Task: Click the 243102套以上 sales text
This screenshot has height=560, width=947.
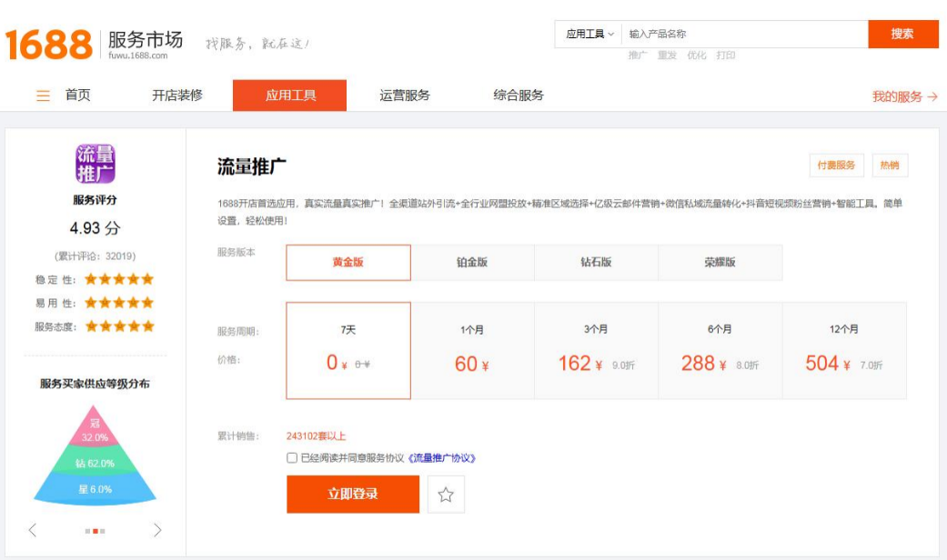Action: [x=316, y=436]
